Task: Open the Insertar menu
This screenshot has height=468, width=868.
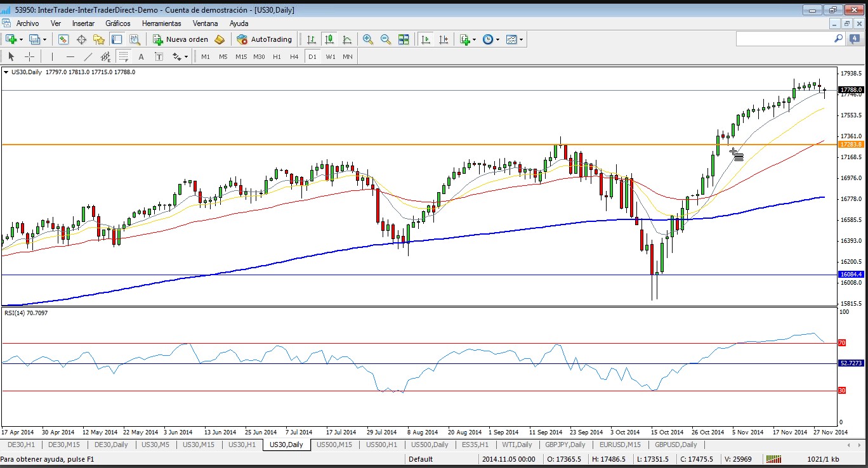Action: 83,23
